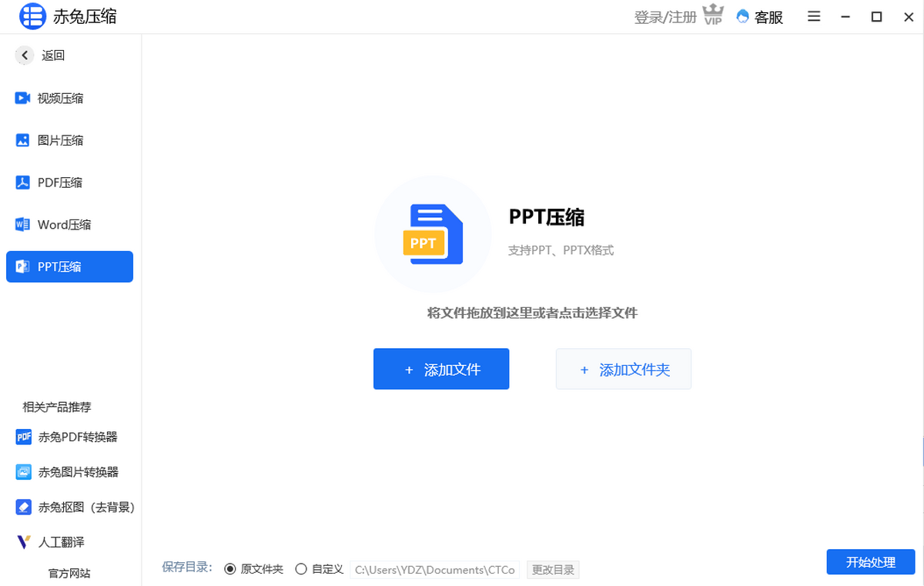Select 自定义 save location radio
Screen dimensions: 924x586
coord(301,570)
